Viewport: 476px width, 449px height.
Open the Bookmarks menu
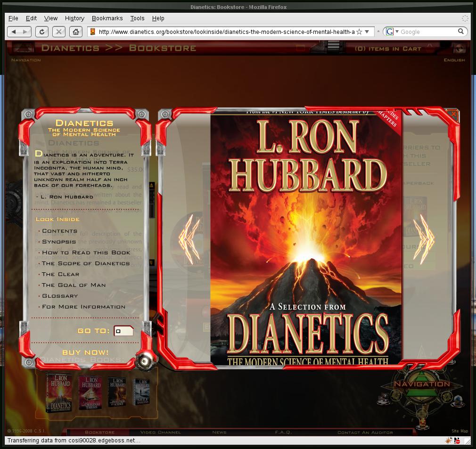point(107,18)
